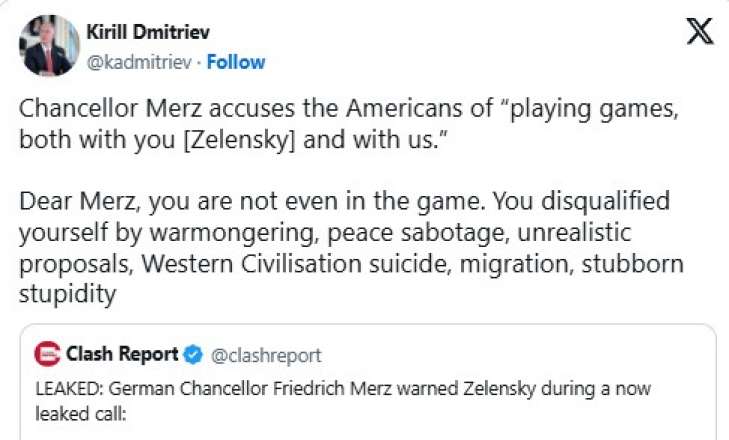This screenshot has height=440, width=729.
Task: Open Kirill Dmitriev's profile photo
Action: pyautogui.click(x=48, y=45)
